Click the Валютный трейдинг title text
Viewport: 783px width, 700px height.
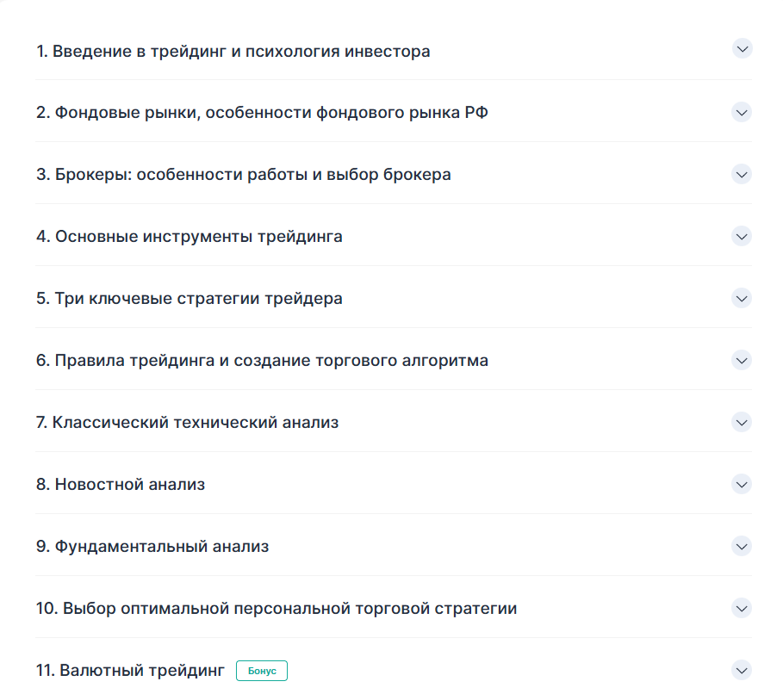click(130, 671)
